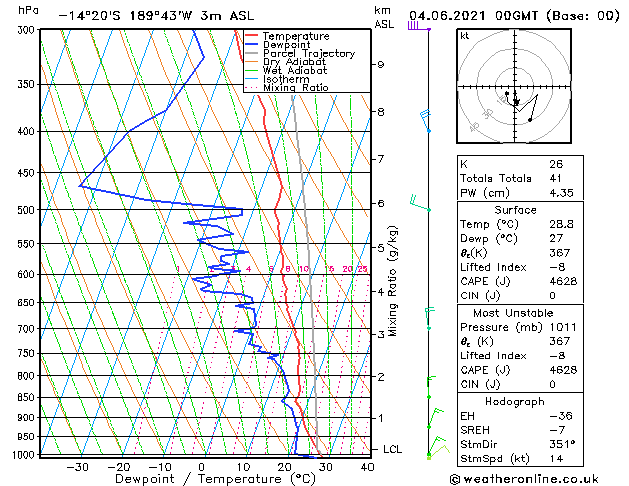The height and width of the screenshot is (486, 629).
Task: Click the gray Parcel Trajectory legend line
Action: coord(251,53)
